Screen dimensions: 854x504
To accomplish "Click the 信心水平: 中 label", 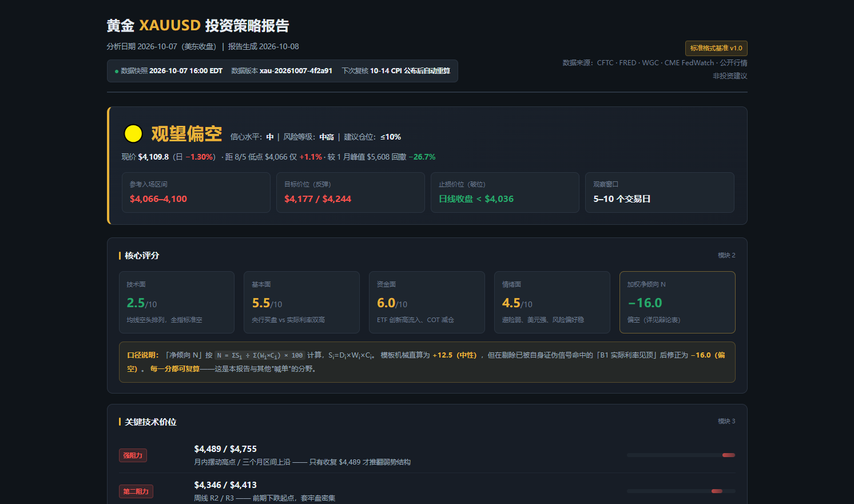I will [x=252, y=137].
